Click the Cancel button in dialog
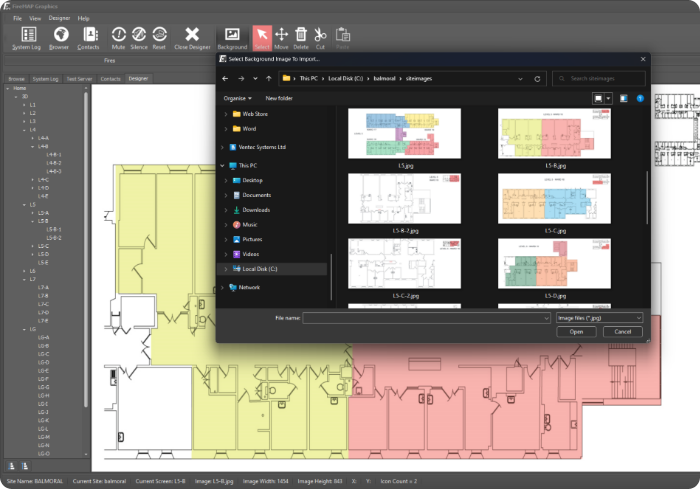Viewport: 700px width, 490px height. click(622, 331)
